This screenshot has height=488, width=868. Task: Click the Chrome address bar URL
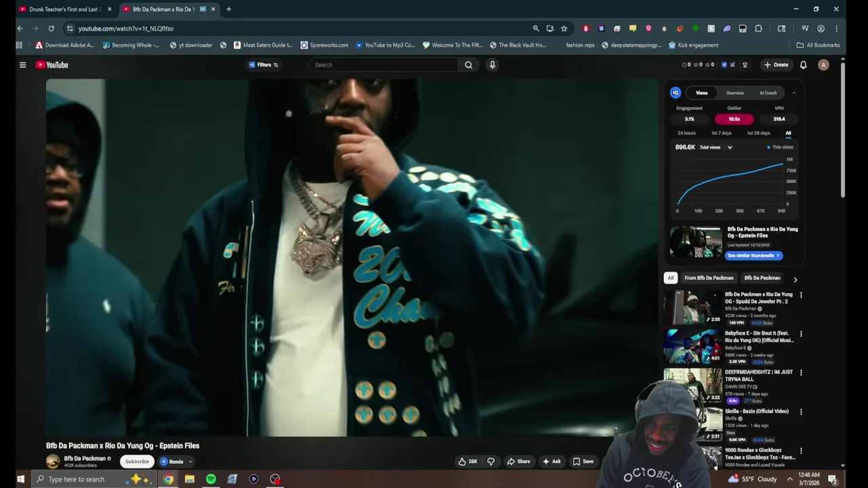click(x=125, y=28)
